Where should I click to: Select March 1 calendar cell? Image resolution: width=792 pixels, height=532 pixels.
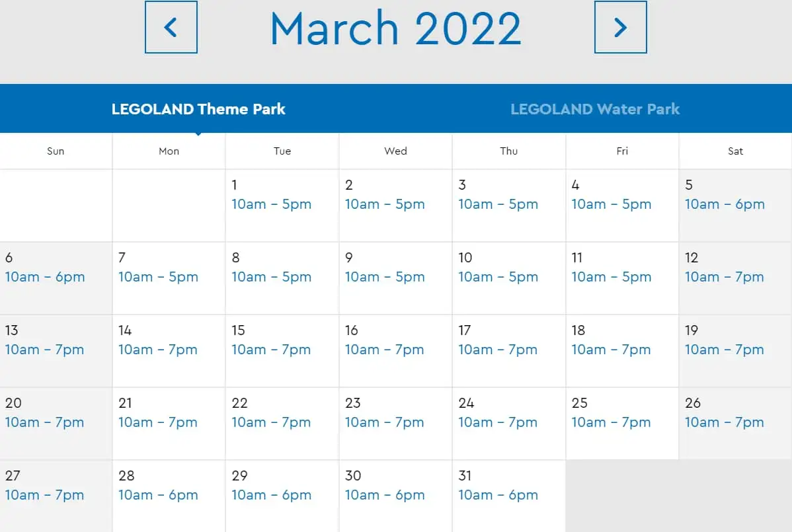[282, 205]
